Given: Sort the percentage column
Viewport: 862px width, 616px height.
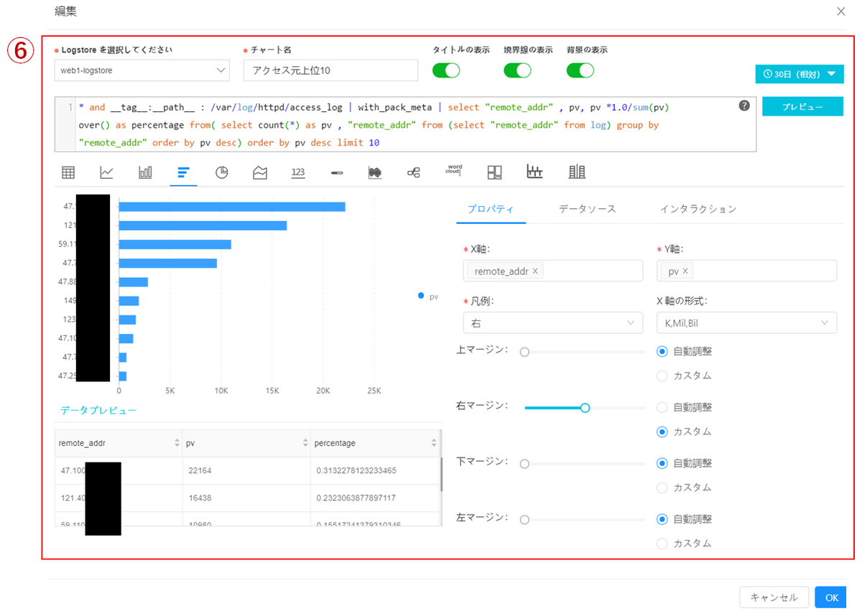Looking at the screenshot, I should pos(434,443).
